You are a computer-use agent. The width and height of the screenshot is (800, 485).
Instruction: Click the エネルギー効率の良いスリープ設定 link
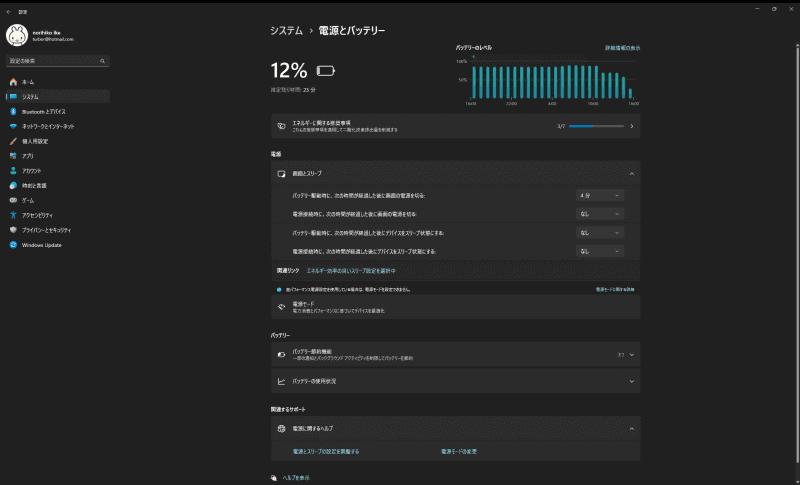(x=351, y=271)
